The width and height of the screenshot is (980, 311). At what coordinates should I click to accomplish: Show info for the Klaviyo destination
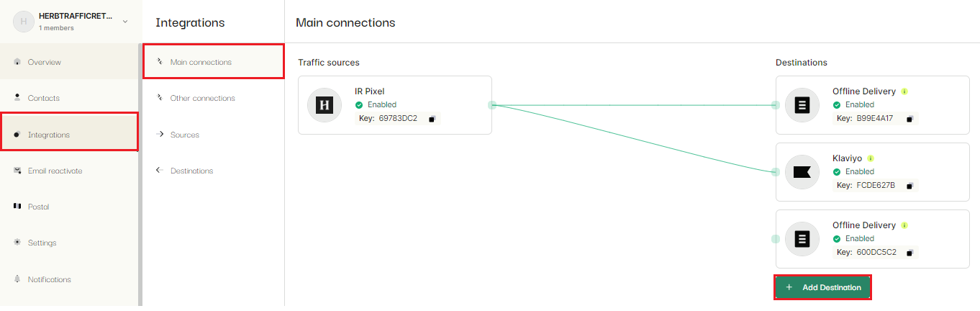(x=871, y=158)
